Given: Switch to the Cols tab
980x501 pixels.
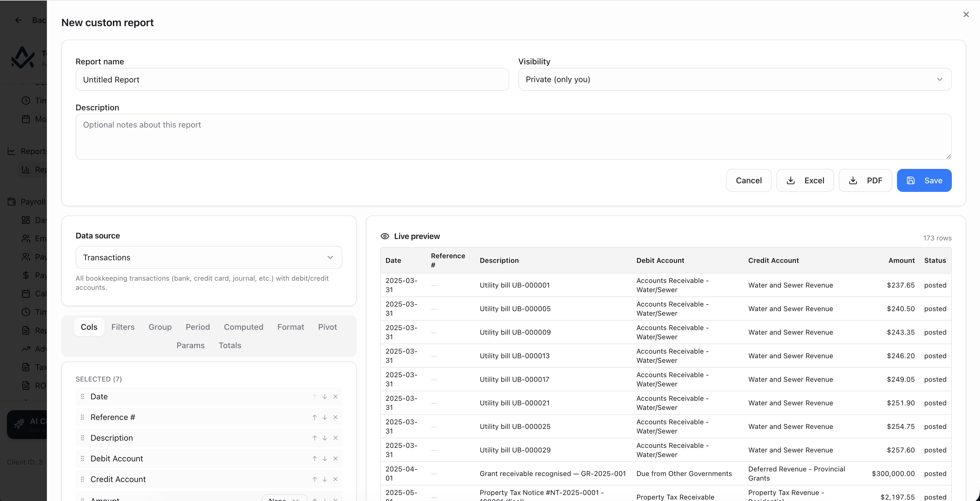Looking at the screenshot, I should 89,327.
